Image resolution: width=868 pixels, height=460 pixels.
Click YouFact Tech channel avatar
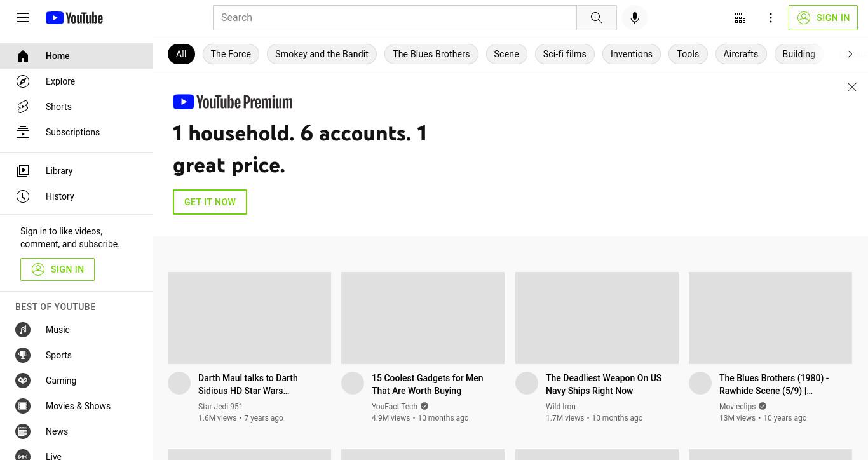coord(353,383)
